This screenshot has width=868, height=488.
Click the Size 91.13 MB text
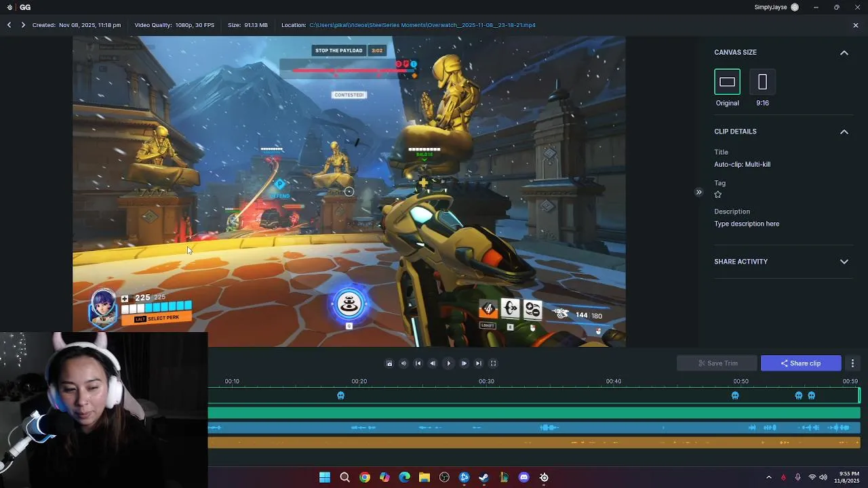(248, 25)
